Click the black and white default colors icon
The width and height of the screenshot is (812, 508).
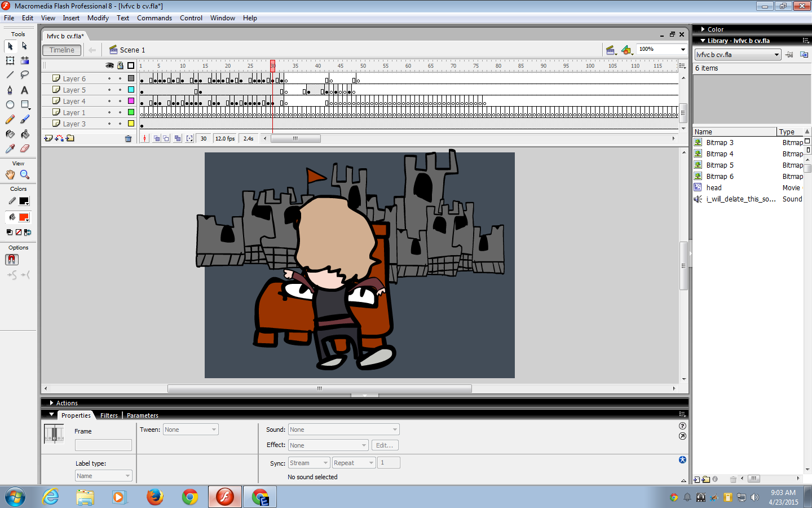tap(10, 232)
